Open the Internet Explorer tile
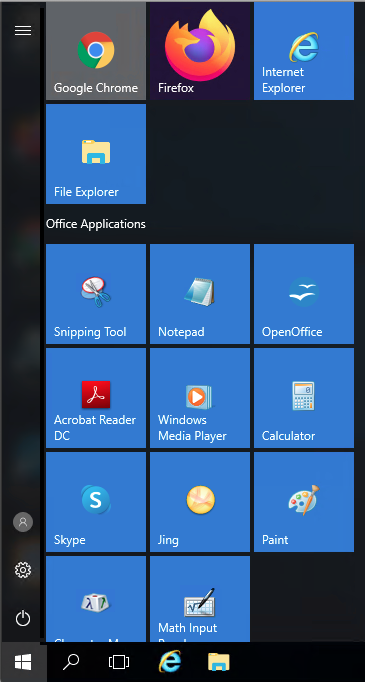Image resolution: width=365 pixels, height=682 pixels. pyautogui.click(x=304, y=51)
